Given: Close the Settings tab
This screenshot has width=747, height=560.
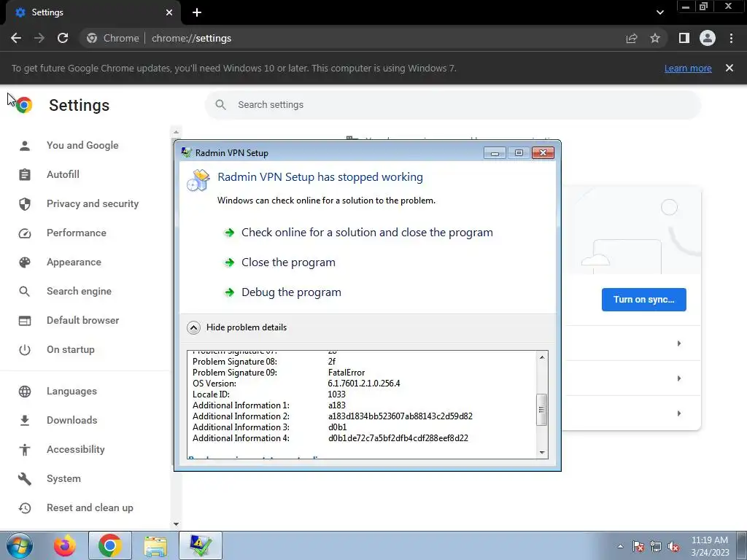Looking at the screenshot, I should [x=169, y=12].
